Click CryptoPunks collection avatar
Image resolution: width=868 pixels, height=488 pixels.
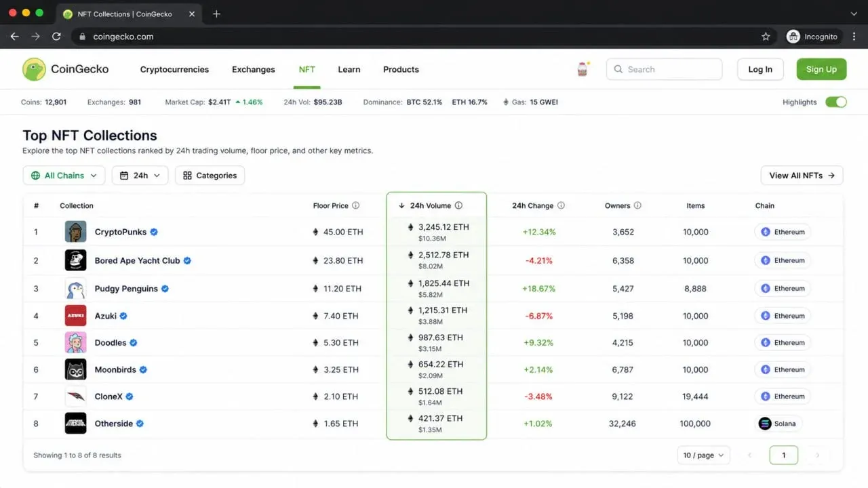(x=75, y=232)
